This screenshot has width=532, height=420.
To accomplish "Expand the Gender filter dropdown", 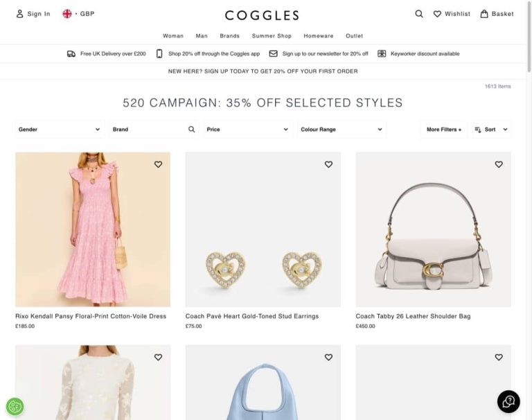I will point(60,130).
